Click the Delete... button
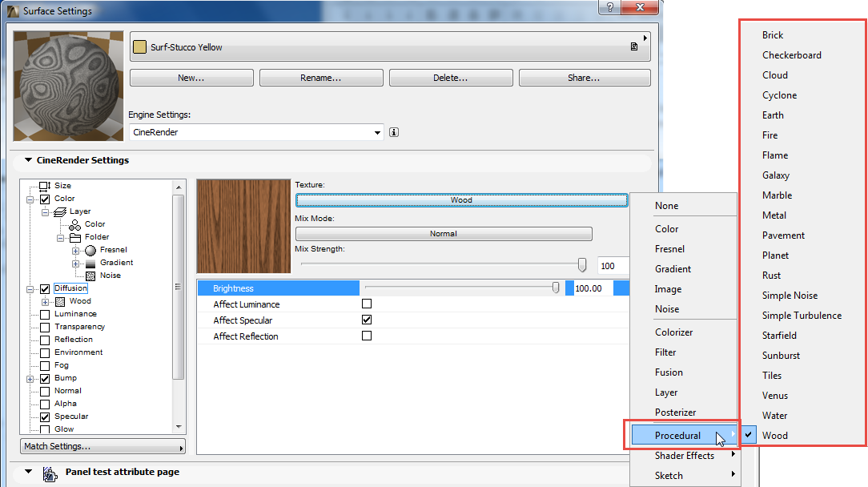The height and width of the screenshot is (487, 868). tap(451, 78)
